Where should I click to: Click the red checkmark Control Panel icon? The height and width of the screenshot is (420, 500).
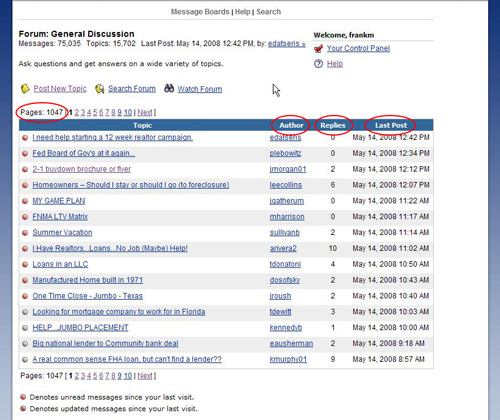pyautogui.click(x=318, y=49)
